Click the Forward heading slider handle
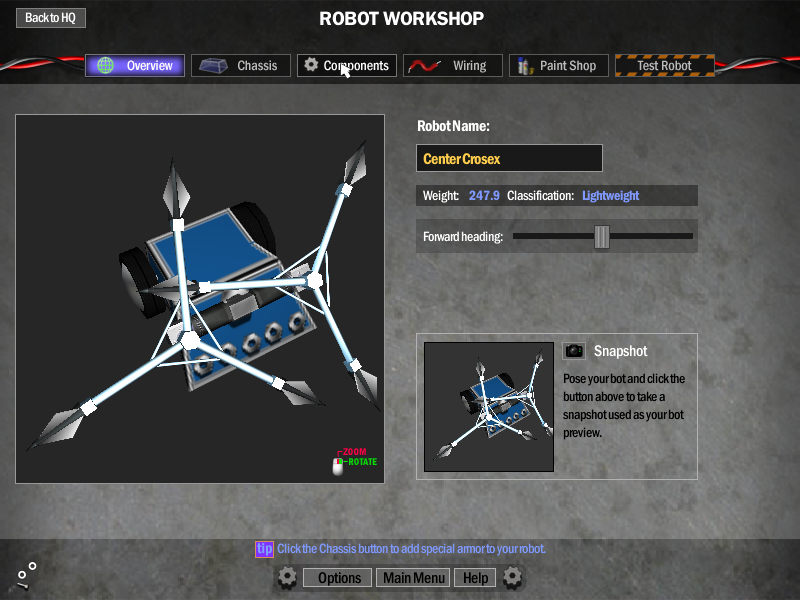Screen dimensions: 800x600 click(602, 237)
